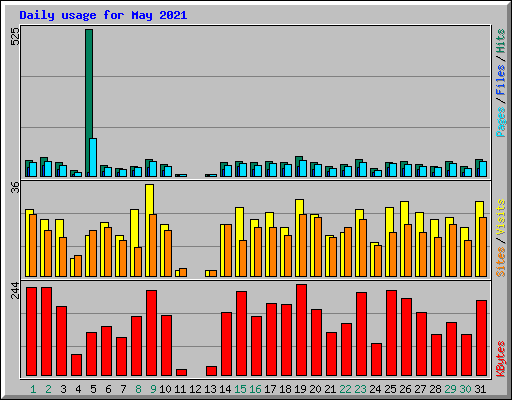Viewport: 512px width, 400px height.
Task: Click day label 20 on the x-axis
Action: (x=315, y=389)
